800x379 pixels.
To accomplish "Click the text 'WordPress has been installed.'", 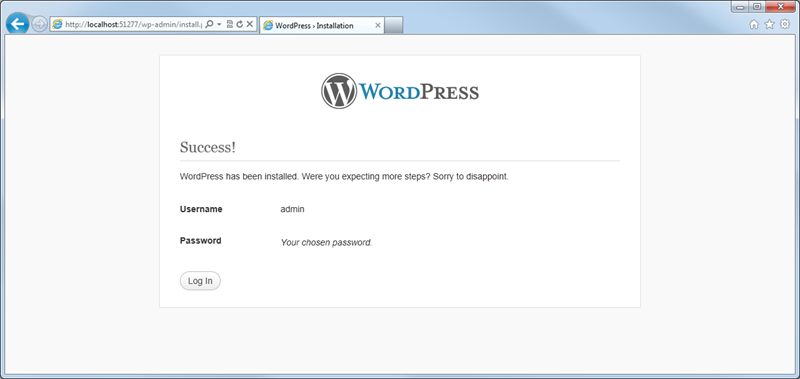I will click(239, 177).
